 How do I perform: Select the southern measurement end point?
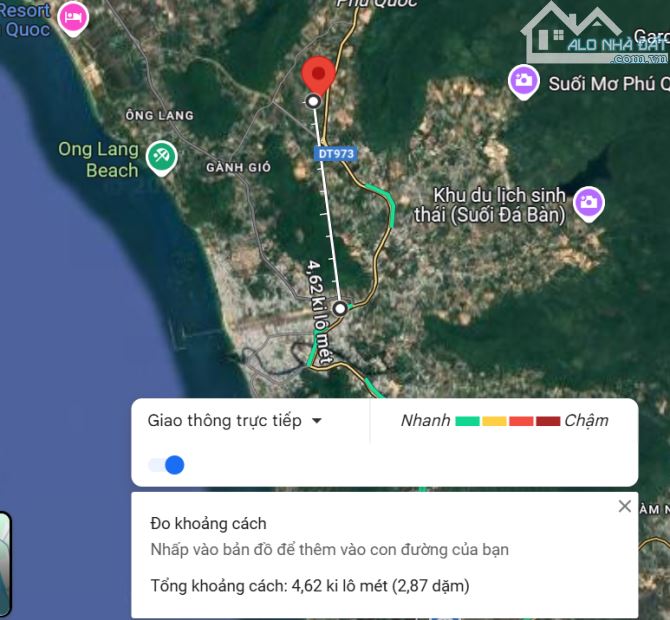click(340, 308)
